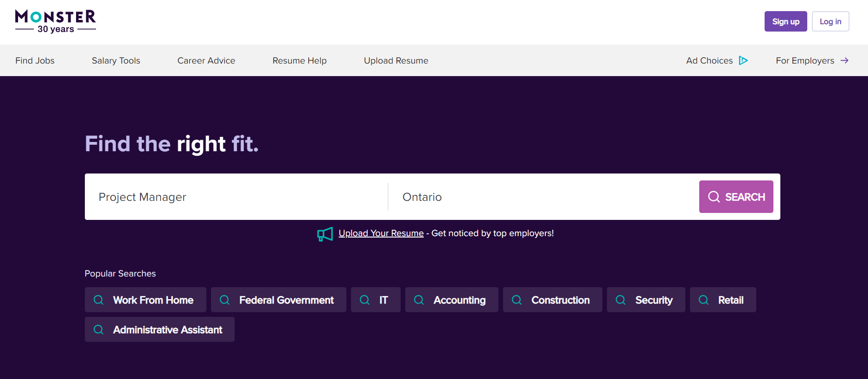The height and width of the screenshot is (379, 868).
Task: Click the For Employers arrow icon
Action: [x=844, y=60]
